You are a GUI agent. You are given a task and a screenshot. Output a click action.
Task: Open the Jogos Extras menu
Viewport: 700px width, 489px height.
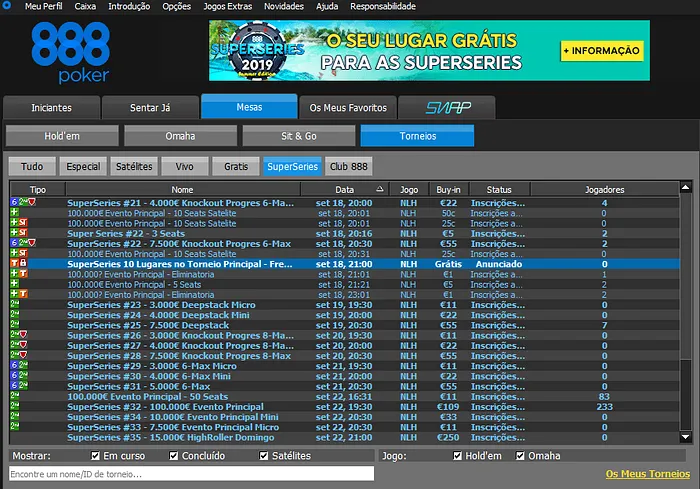(x=228, y=6)
